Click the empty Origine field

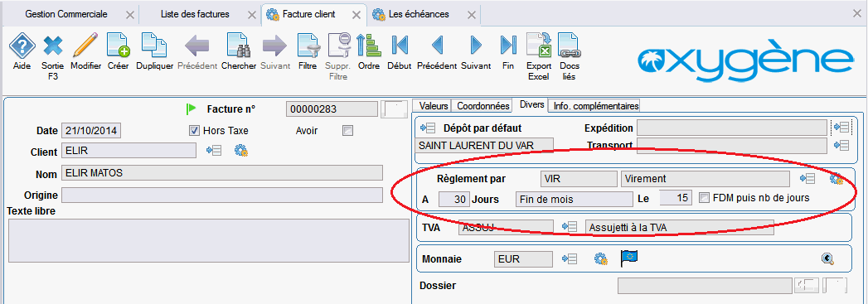click(x=222, y=195)
